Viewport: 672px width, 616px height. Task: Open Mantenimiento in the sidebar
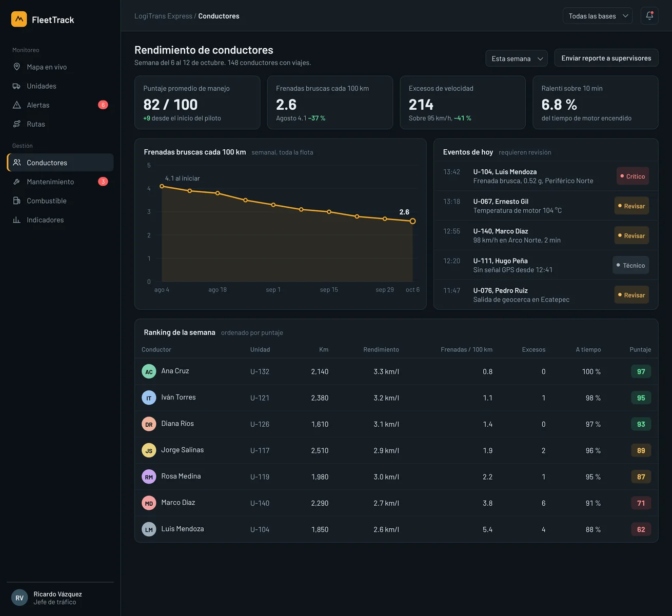(60, 182)
